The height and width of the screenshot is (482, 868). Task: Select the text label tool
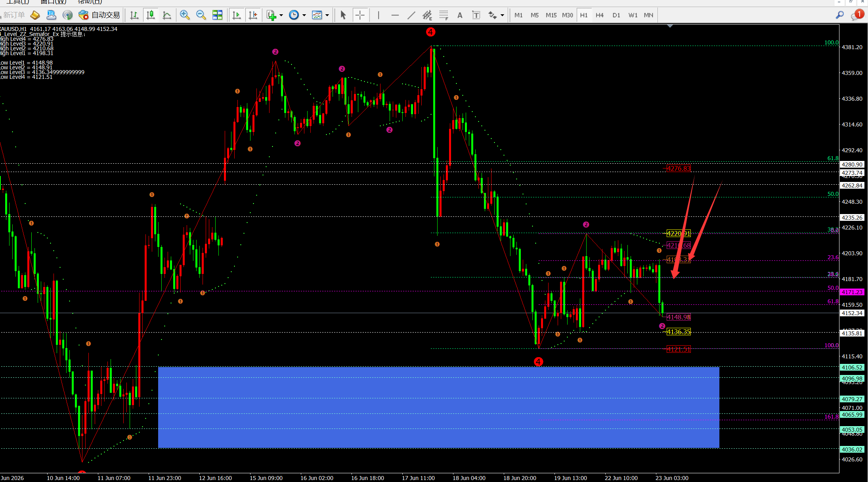pos(476,15)
